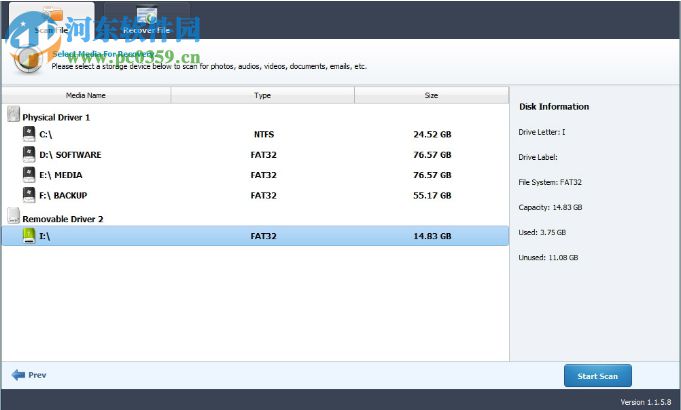The image size is (681, 410).
Task: Select the I:\ removable drive entry
Action: 255,236
